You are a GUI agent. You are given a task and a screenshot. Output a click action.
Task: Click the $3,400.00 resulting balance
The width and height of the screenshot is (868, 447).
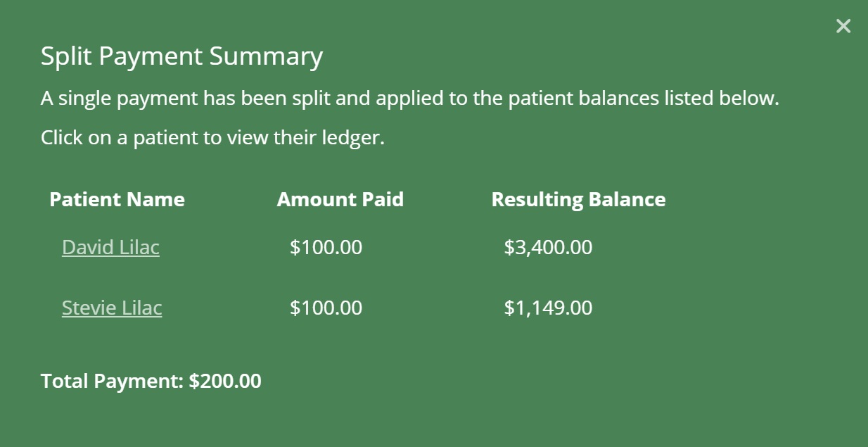548,247
